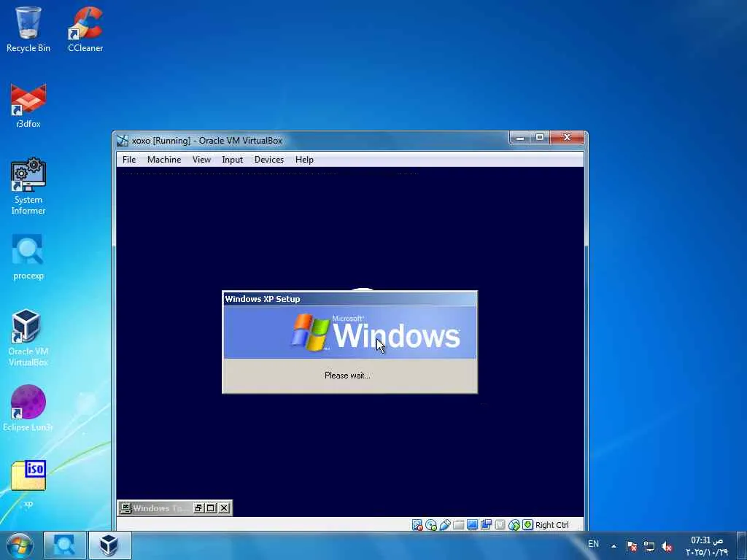The width and height of the screenshot is (747, 560).
Task: Select the Oracle VM VirtualBox desktop shortcut
Action: click(x=28, y=338)
